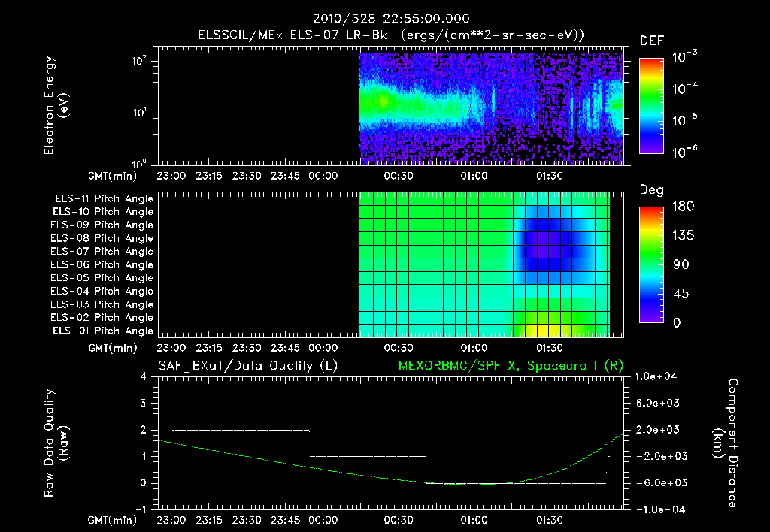Click the 1.0e+04 tick on the distance axis
The image size is (770, 532).
(656, 376)
